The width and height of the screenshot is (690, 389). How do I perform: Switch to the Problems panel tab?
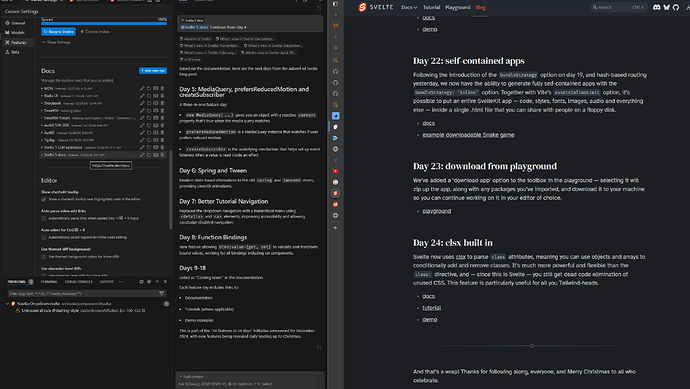20,282
